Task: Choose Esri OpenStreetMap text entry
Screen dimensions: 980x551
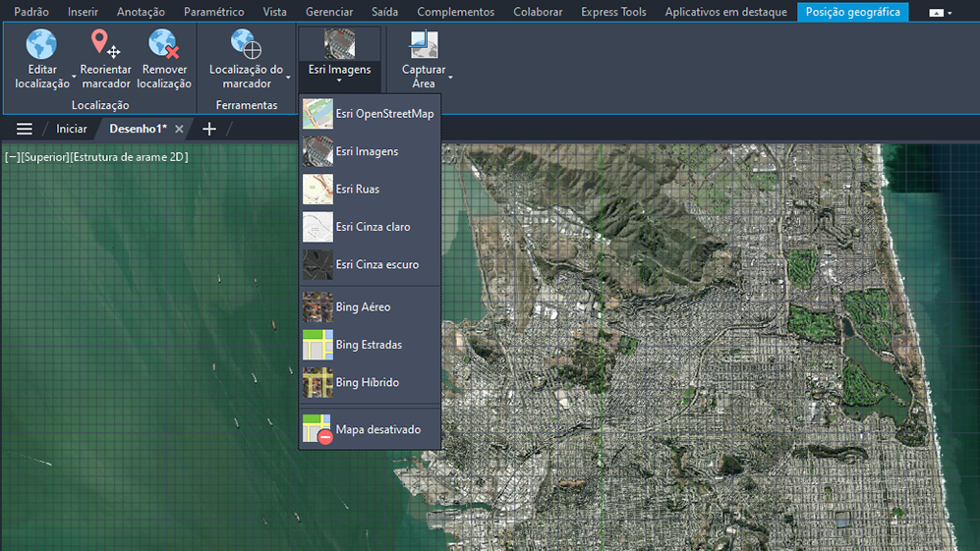Action: point(384,114)
